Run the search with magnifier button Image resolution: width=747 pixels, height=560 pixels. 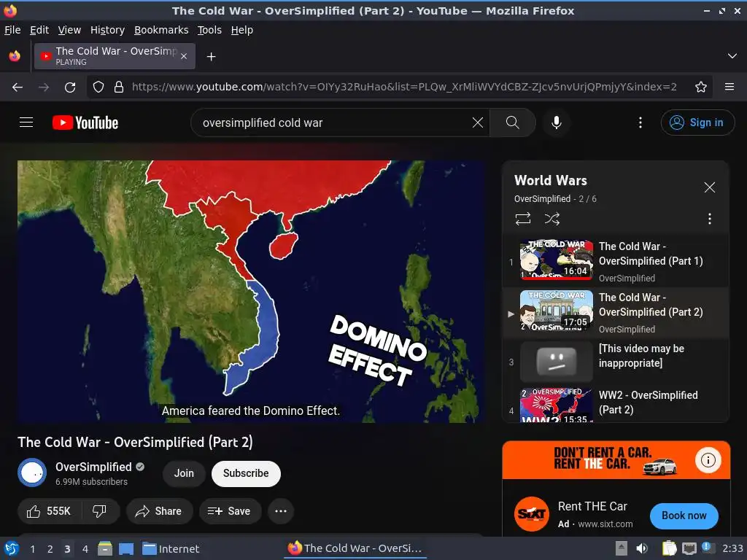(x=513, y=122)
